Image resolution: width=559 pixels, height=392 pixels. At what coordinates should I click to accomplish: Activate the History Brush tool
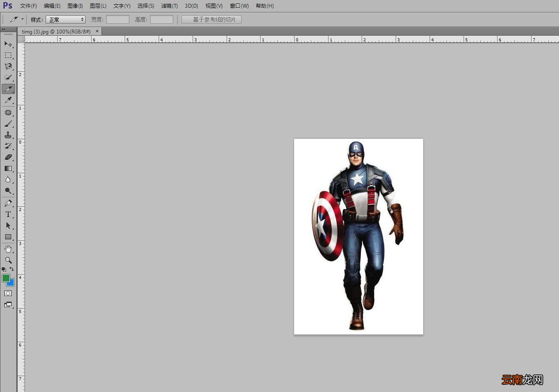[x=8, y=146]
